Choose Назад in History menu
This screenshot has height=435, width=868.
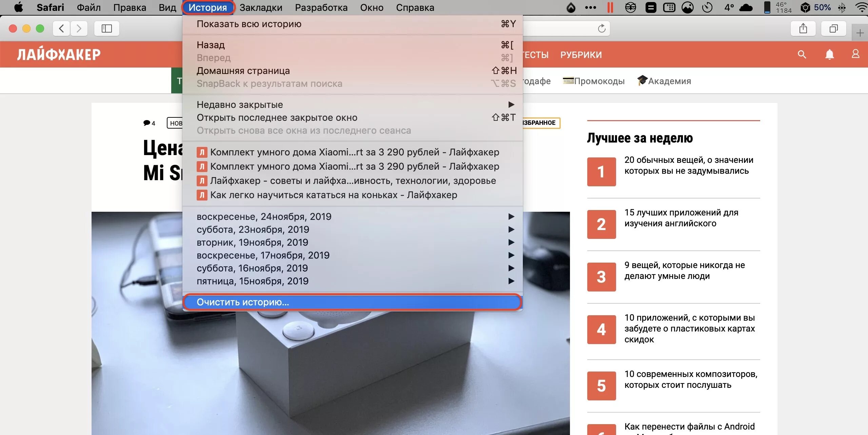click(353, 45)
